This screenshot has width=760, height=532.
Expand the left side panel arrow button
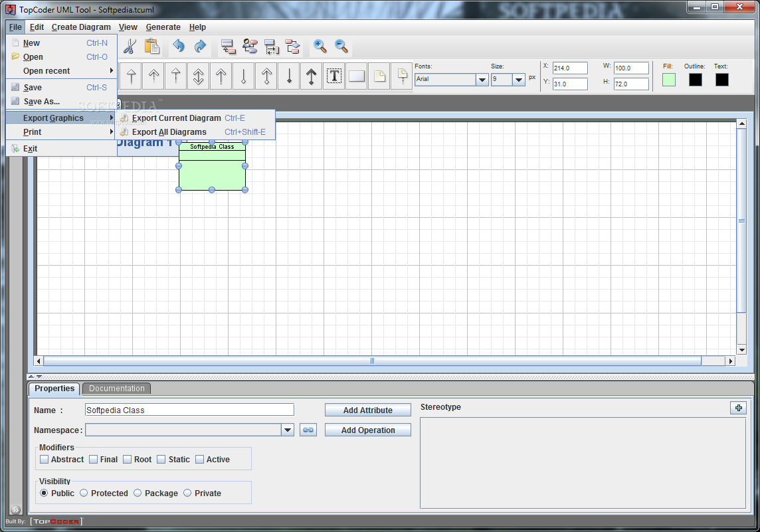[15, 509]
